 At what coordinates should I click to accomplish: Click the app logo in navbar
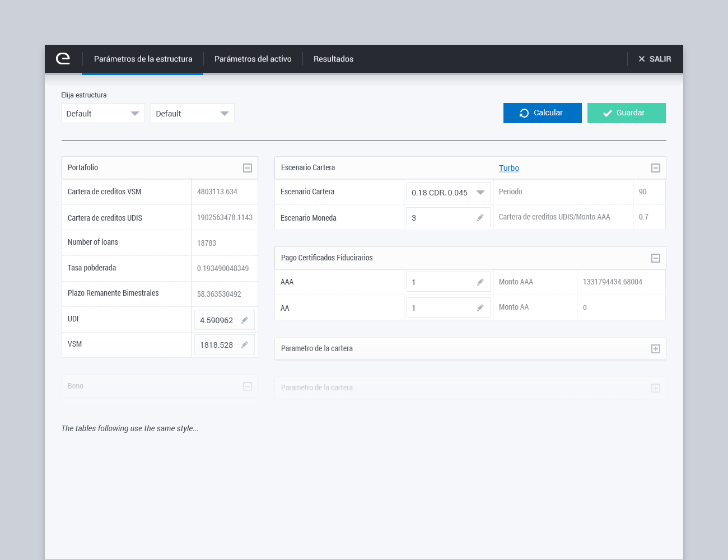[x=63, y=59]
